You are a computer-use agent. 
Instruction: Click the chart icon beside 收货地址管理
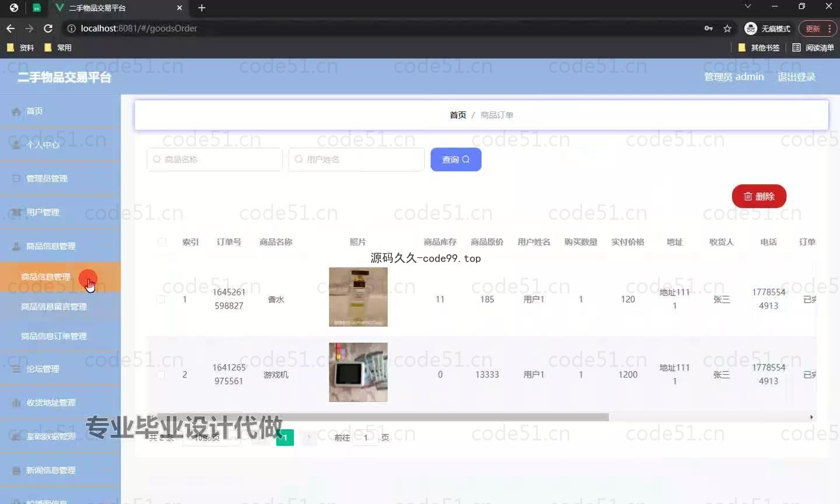coord(16,402)
